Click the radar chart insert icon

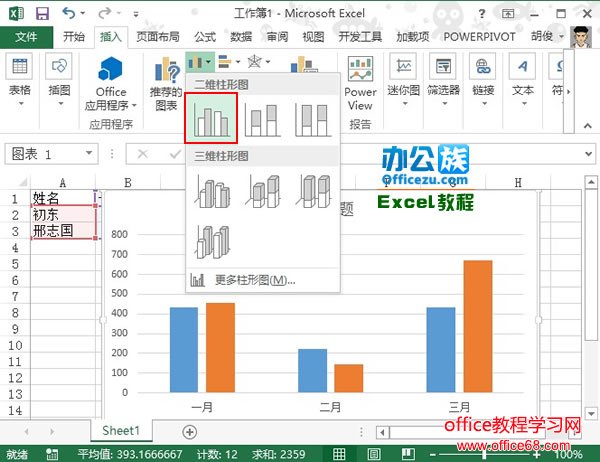click(x=254, y=62)
